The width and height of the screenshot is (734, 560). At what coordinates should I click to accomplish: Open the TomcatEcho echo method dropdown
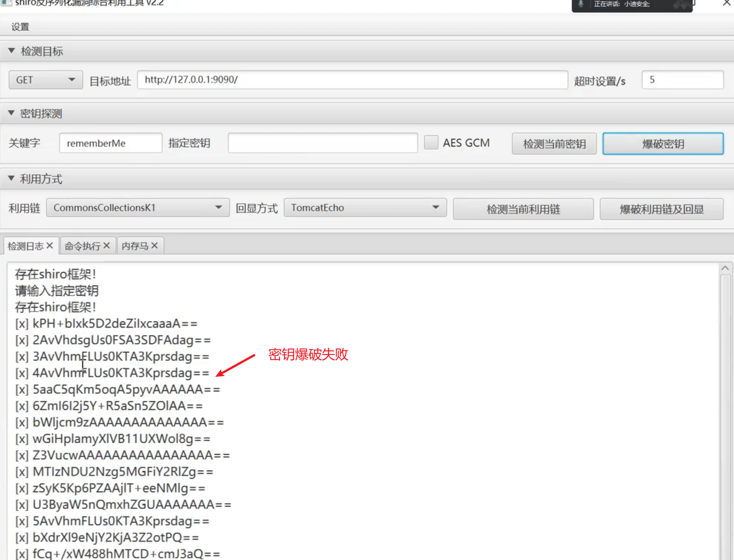pyautogui.click(x=365, y=208)
